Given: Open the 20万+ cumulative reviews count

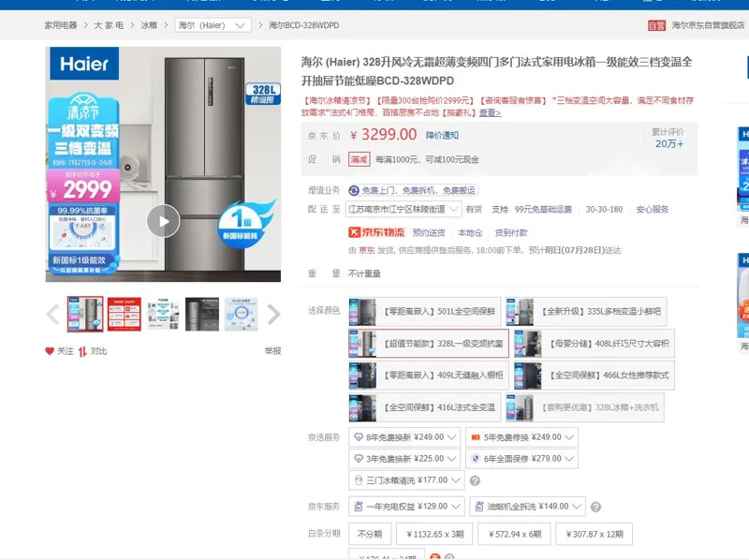Looking at the screenshot, I should 668,144.
